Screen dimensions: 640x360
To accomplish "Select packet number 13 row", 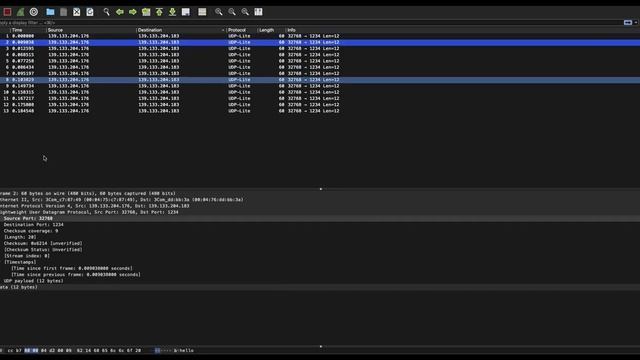I will [x=320, y=111].
